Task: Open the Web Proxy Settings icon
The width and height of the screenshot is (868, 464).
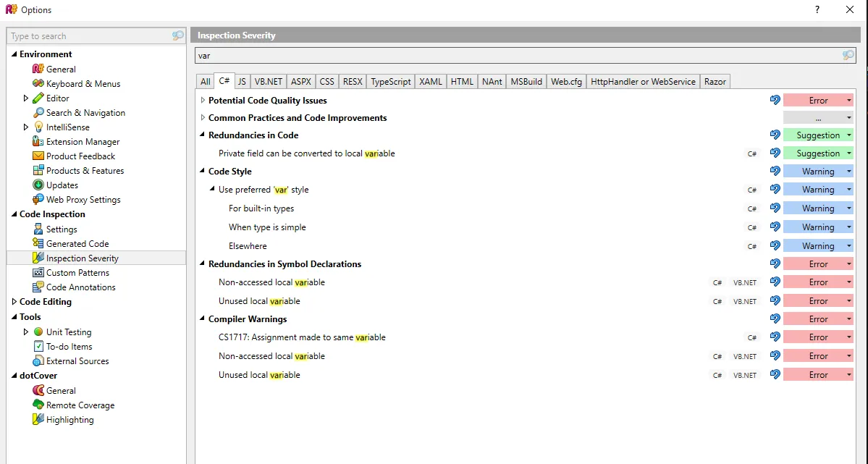Action: (x=38, y=199)
